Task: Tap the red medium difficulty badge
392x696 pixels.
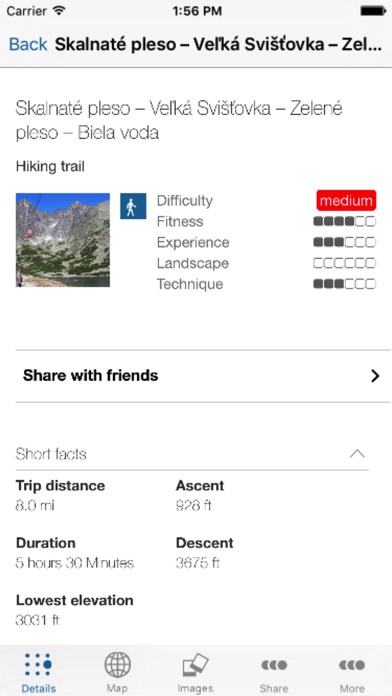Action: 346,201
